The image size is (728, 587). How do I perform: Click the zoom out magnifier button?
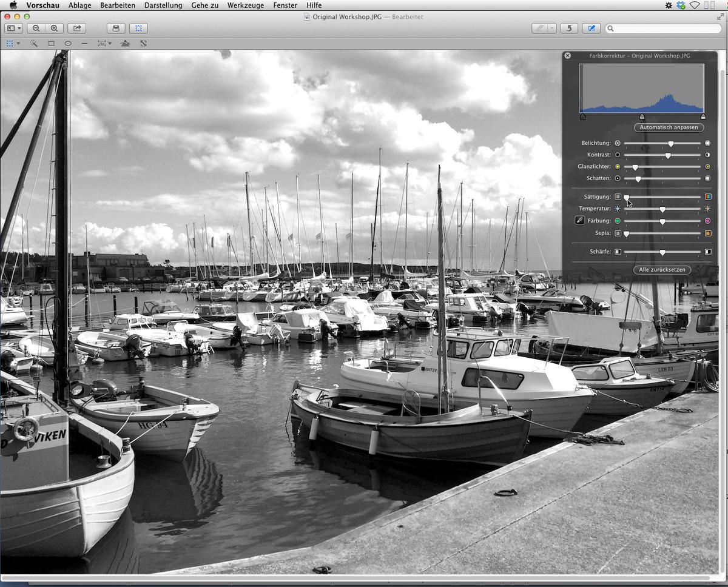point(36,28)
